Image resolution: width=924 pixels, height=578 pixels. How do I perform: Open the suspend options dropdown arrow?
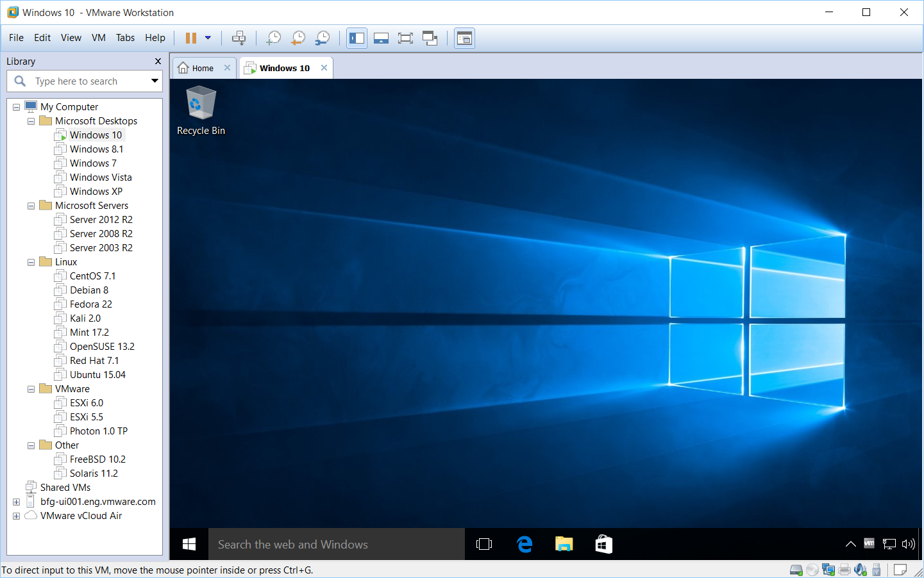tap(207, 38)
